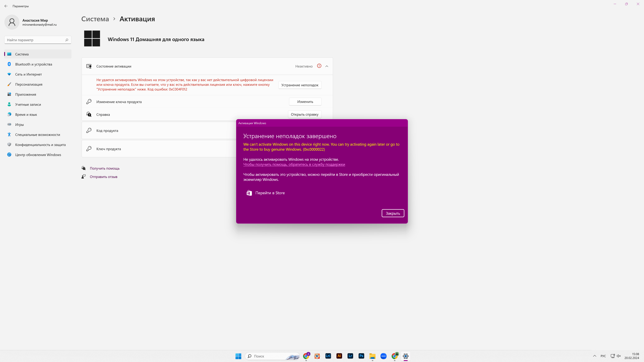Show hidden tray icons chevron
The height and width of the screenshot is (362, 644).
click(595, 356)
